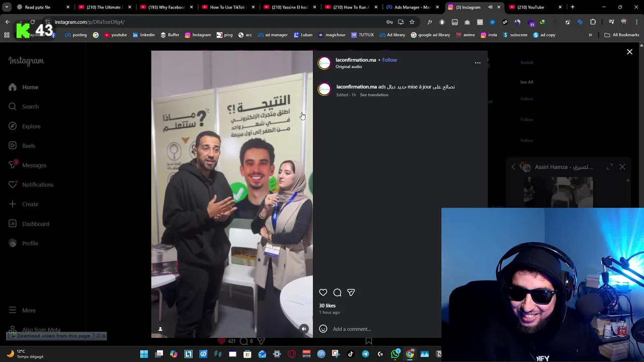This screenshot has height=362, width=644.
Task: Click the Instagram logo
Action: click(x=26, y=61)
